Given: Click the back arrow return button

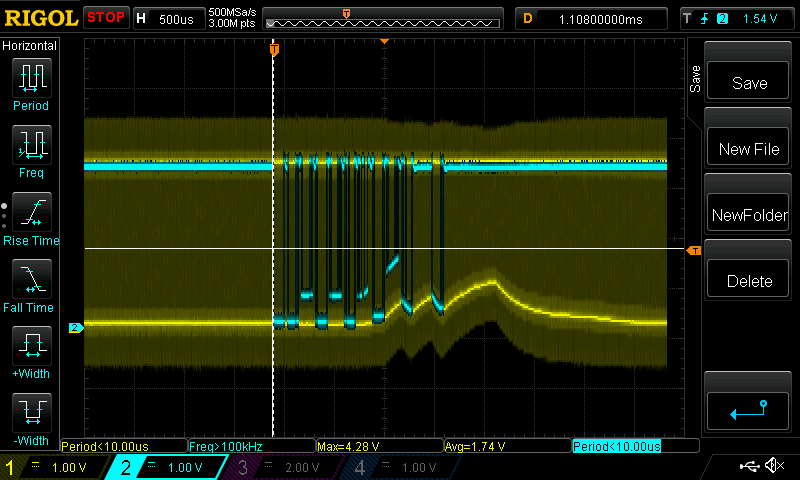Looking at the screenshot, I should point(748,411).
